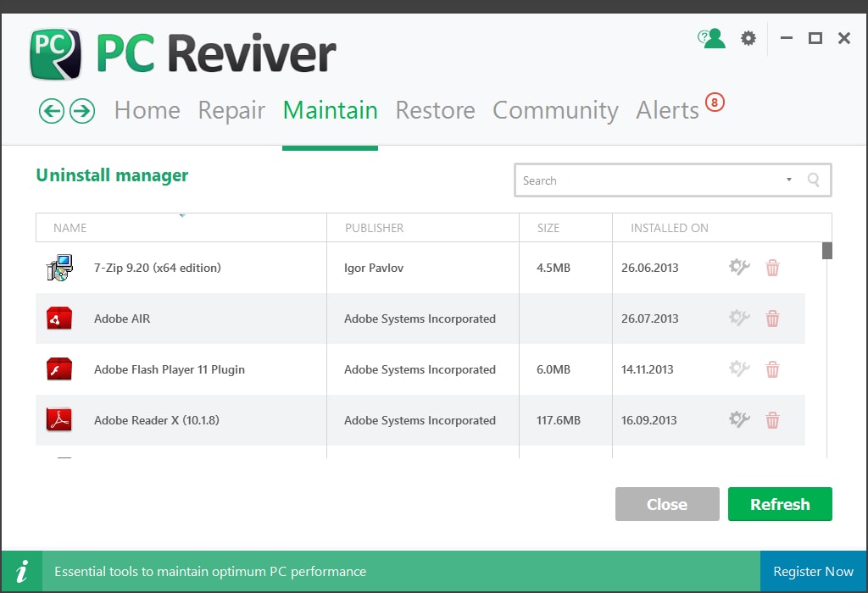The height and width of the screenshot is (593, 868).
Task: Click the install date 16.09.2013
Action: click(x=648, y=420)
